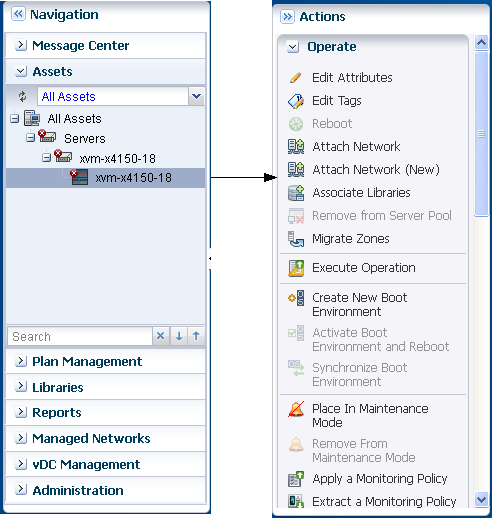The image size is (492, 518).
Task: Expand the Libraries section
Action: pos(21,387)
